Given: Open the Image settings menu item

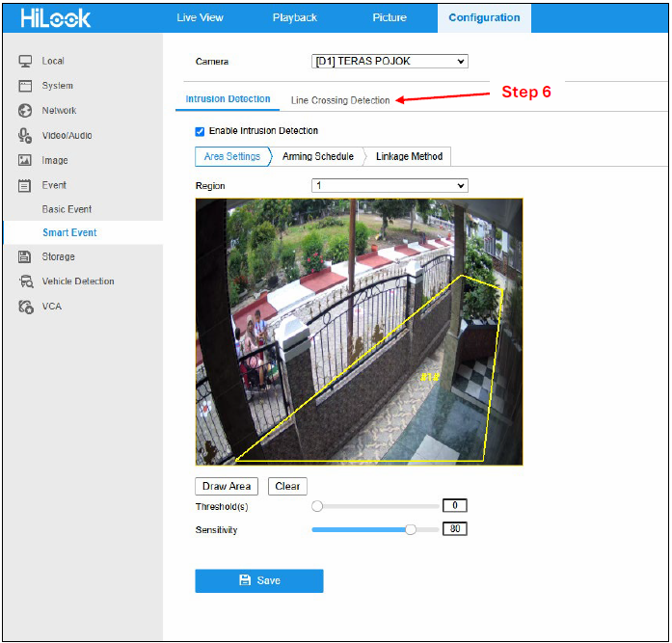Looking at the screenshot, I should tap(55, 160).
